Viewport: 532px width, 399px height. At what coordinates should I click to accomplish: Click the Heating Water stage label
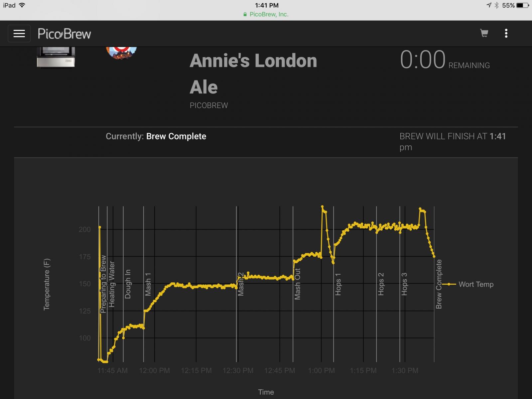(x=112, y=284)
